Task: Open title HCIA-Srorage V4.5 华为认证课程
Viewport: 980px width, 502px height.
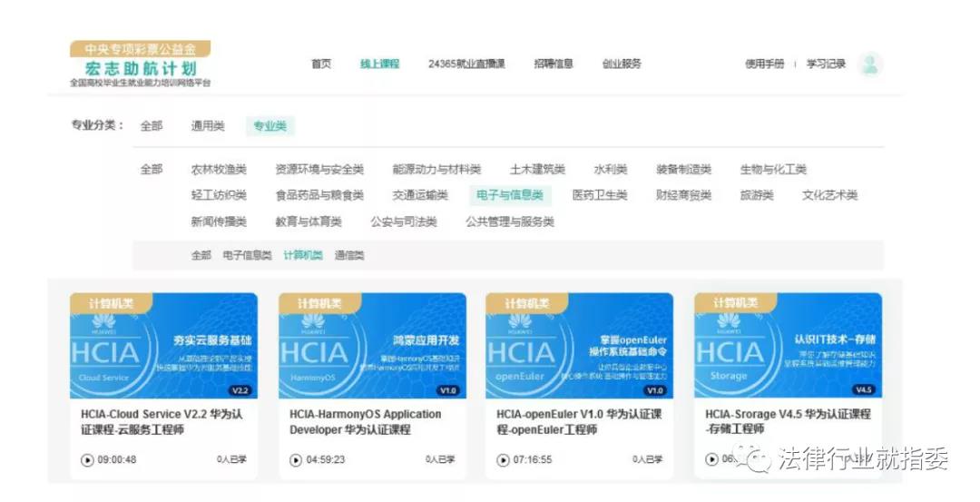Action: 789,421
